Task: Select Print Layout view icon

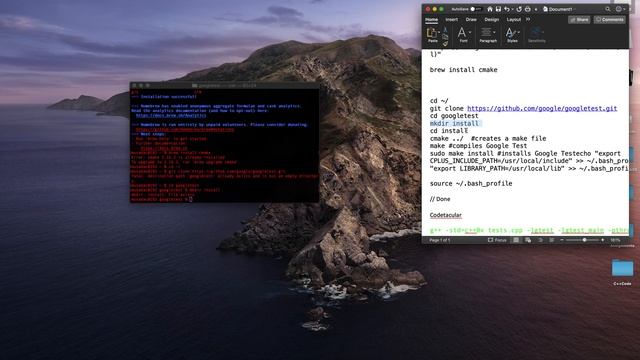Action: [516, 240]
